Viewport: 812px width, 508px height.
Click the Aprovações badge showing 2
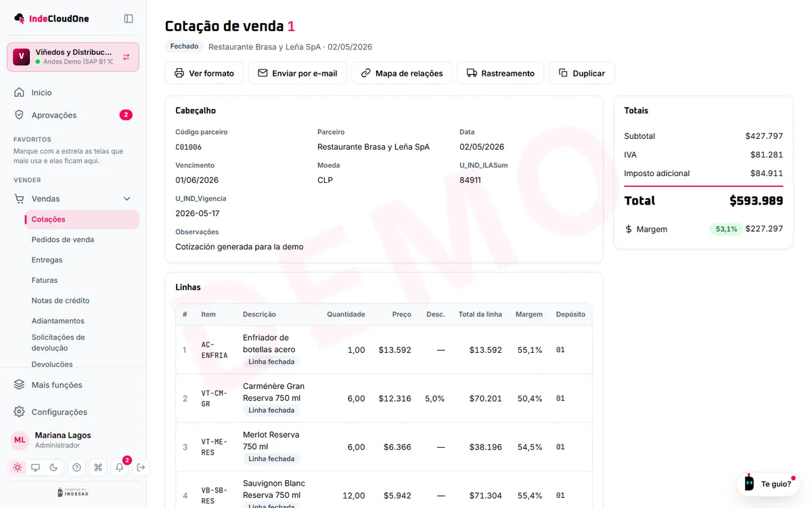coord(126,115)
